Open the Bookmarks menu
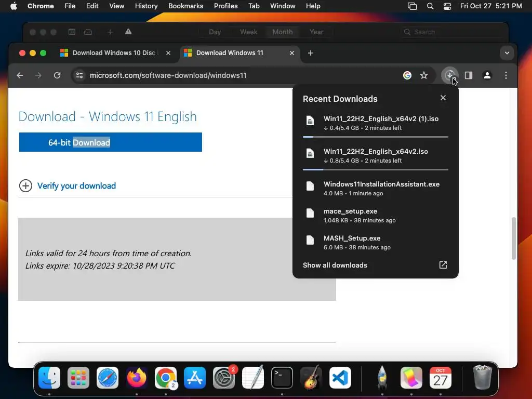Image resolution: width=532 pixels, height=399 pixels. point(185,6)
